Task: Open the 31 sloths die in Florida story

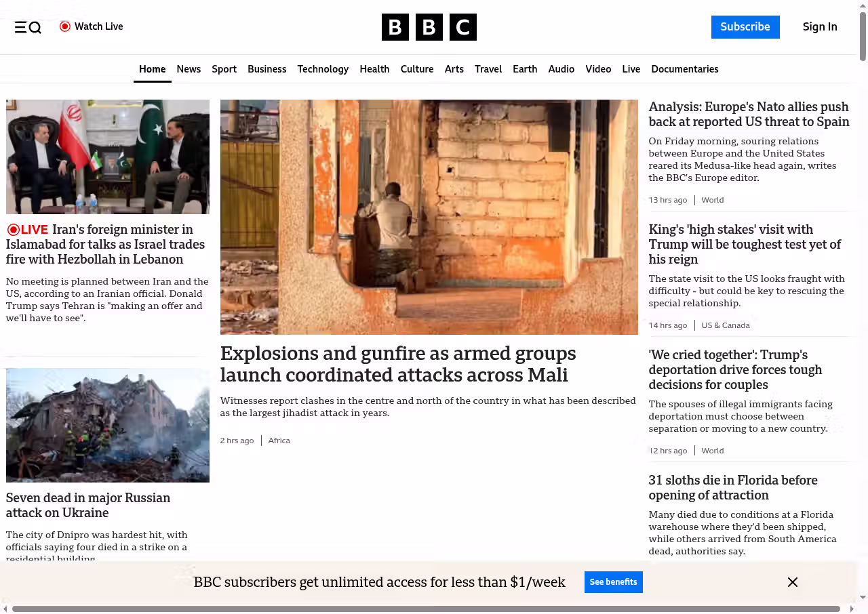Action: click(732, 487)
